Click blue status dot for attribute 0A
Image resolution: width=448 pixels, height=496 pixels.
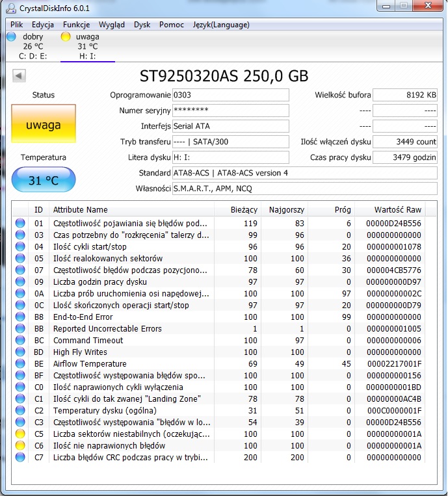[20, 293]
